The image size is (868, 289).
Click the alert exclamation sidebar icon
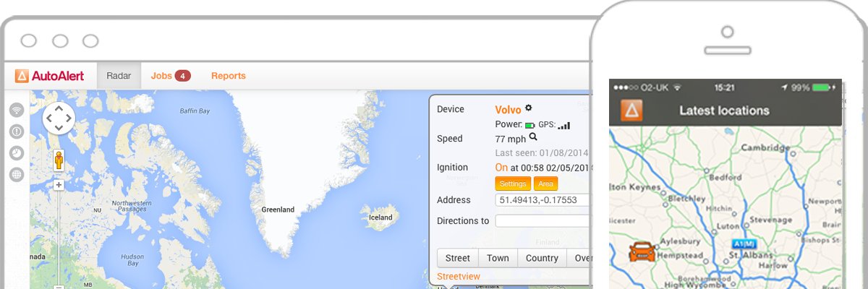point(16,131)
